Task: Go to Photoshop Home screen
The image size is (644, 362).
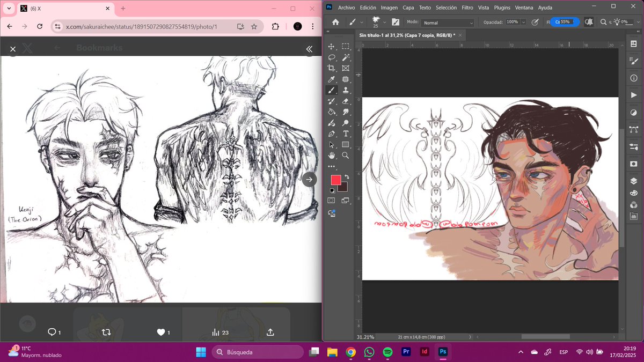Action: 335,22
